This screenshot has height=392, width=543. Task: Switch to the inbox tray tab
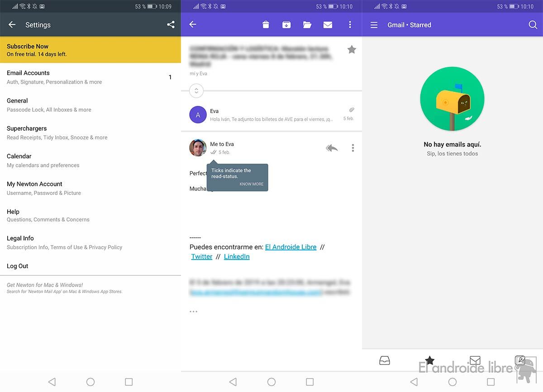tap(385, 360)
